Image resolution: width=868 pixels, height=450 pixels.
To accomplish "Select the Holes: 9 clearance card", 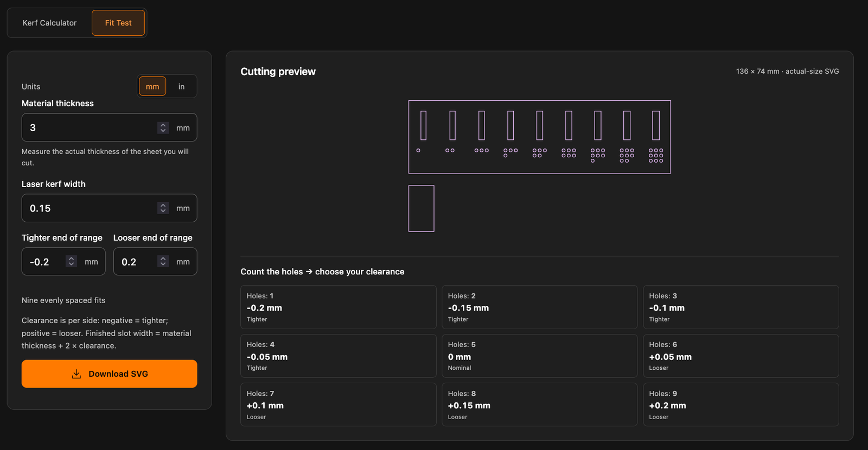I will pos(741,404).
